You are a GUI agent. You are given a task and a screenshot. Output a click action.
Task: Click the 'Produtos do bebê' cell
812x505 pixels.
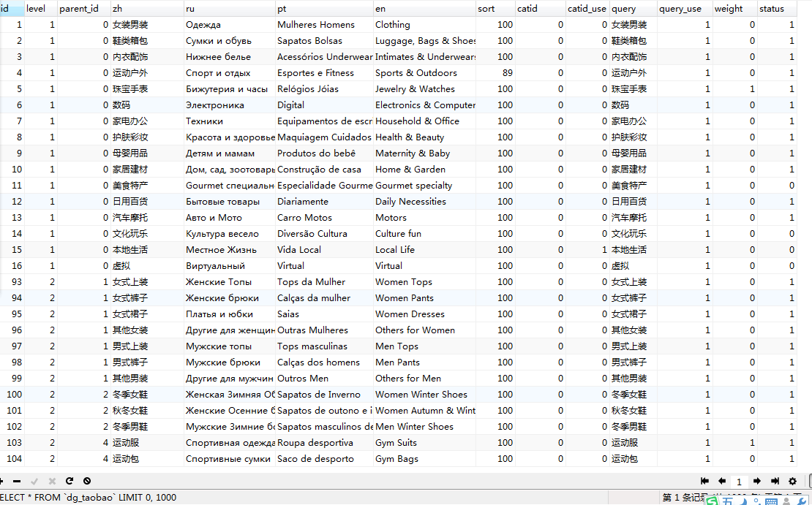pos(324,153)
